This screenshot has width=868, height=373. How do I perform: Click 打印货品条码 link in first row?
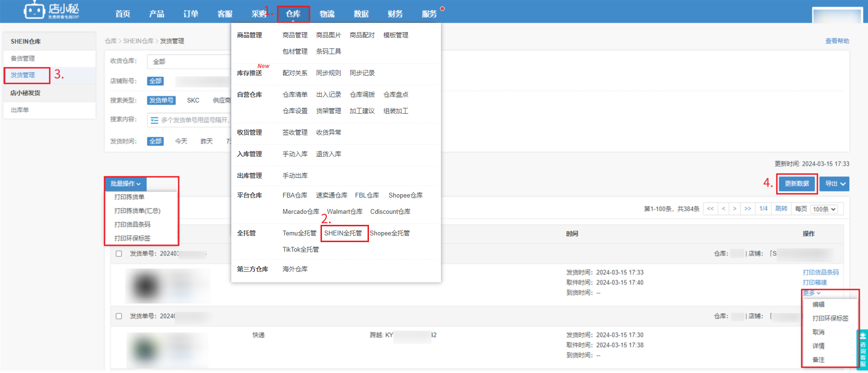(820, 272)
